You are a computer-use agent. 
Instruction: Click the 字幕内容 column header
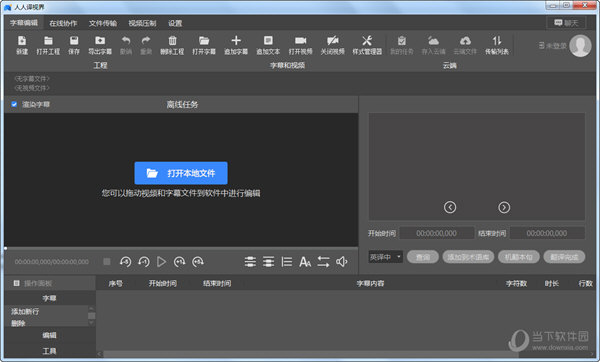point(370,283)
